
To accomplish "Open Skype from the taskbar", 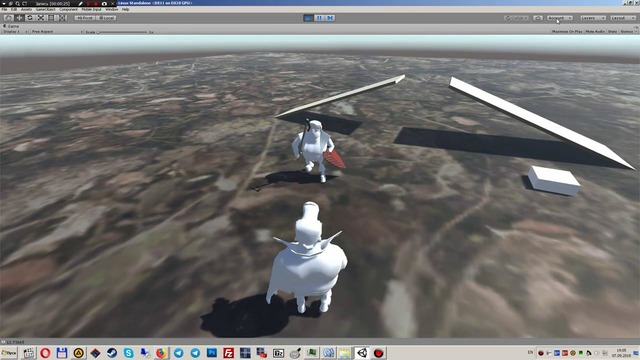I will pos(129,353).
